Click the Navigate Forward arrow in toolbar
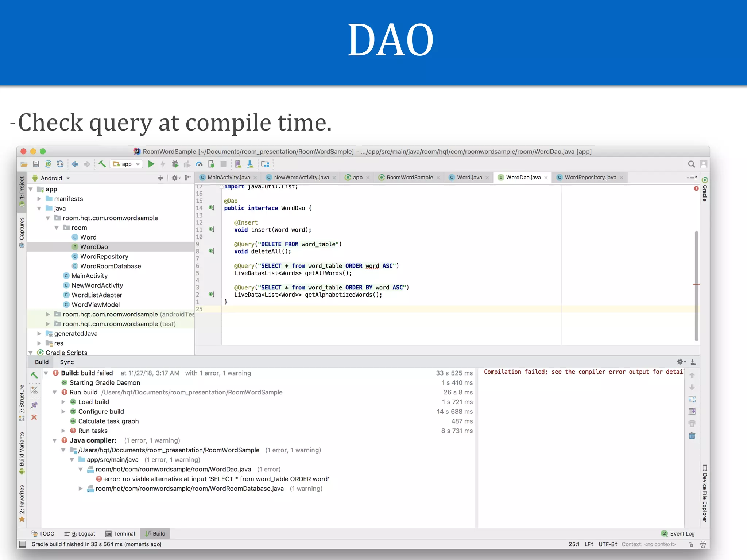The height and width of the screenshot is (560, 747). (87, 164)
